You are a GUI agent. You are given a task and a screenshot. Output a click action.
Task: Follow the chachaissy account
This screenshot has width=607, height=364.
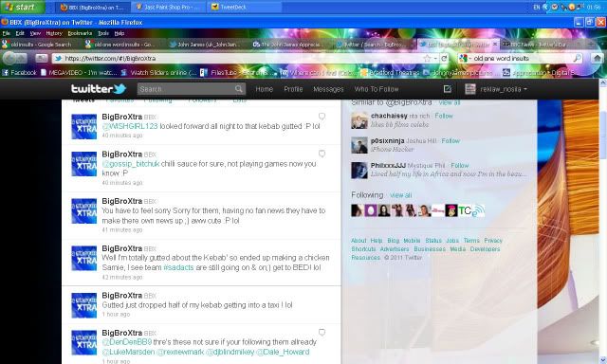pyautogui.click(x=444, y=116)
